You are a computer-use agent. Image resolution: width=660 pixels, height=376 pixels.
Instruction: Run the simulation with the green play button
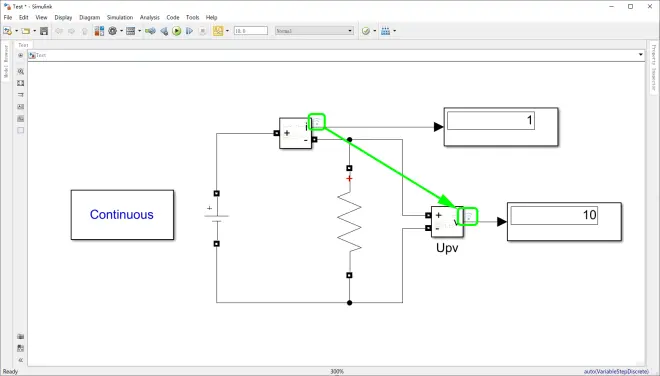pos(177,31)
